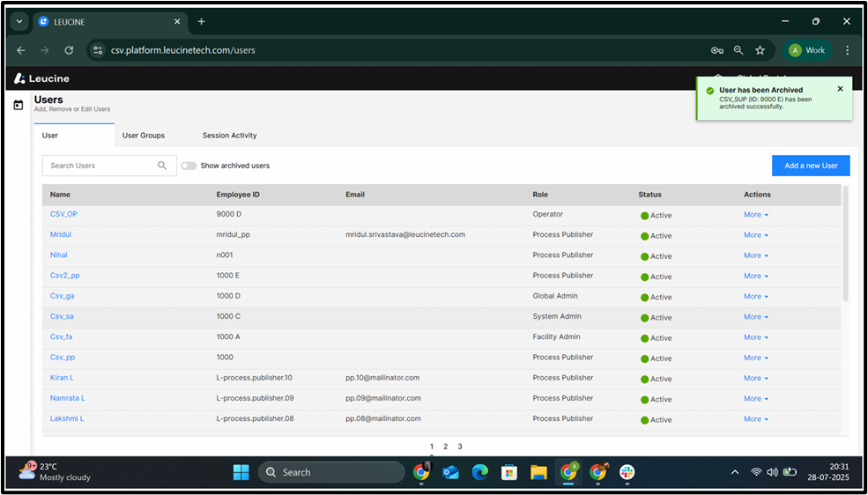The image size is (868, 495).
Task: Toggle Show archived users switch
Action: (x=189, y=166)
